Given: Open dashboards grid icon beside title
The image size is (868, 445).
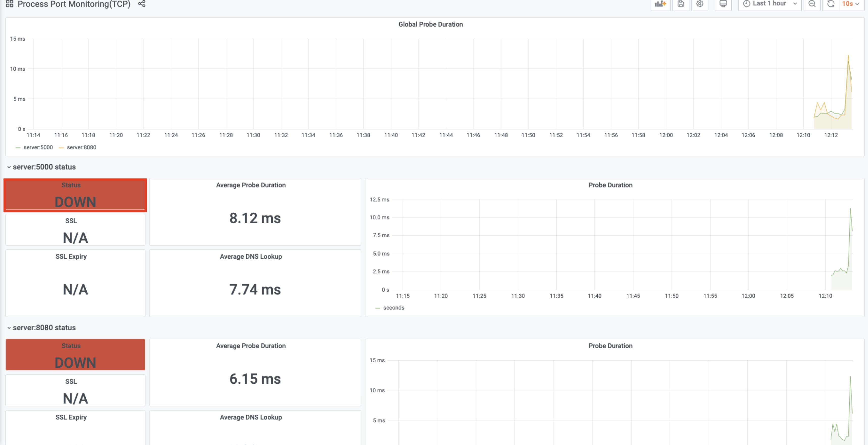Looking at the screenshot, I should (9, 4).
